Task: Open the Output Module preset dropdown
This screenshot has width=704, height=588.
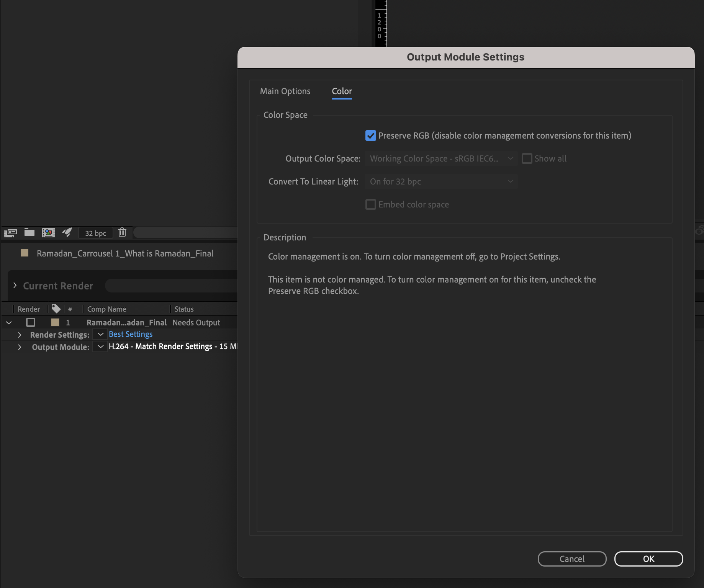Action: [x=100, y=346]
